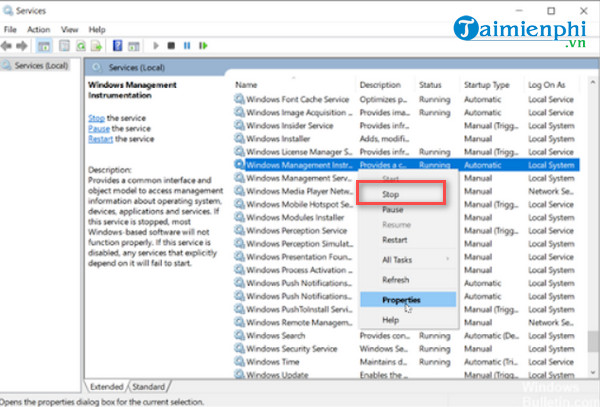Choose Pause in the context menu
600x407 pixels.
(408, 210)
